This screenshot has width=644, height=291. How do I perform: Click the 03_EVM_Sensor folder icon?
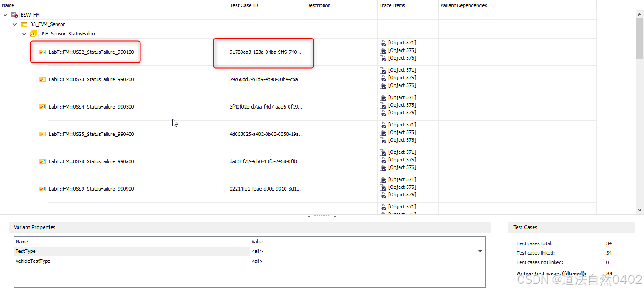point(23,24)
